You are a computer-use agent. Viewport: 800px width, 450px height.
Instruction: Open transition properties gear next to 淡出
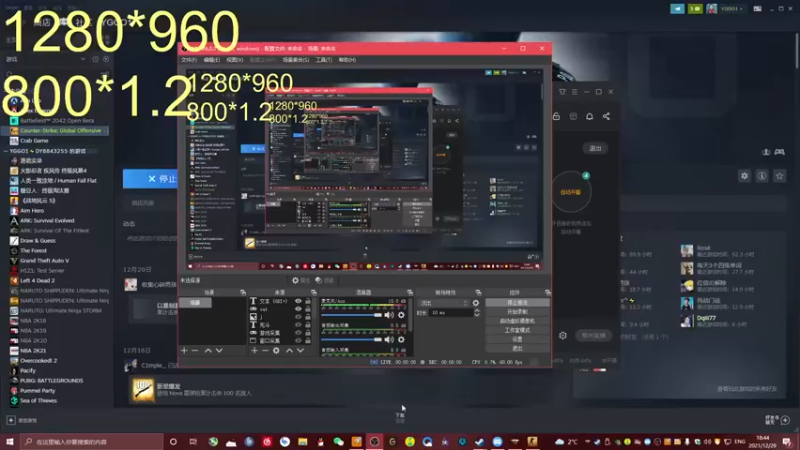[x=476, y=303]
